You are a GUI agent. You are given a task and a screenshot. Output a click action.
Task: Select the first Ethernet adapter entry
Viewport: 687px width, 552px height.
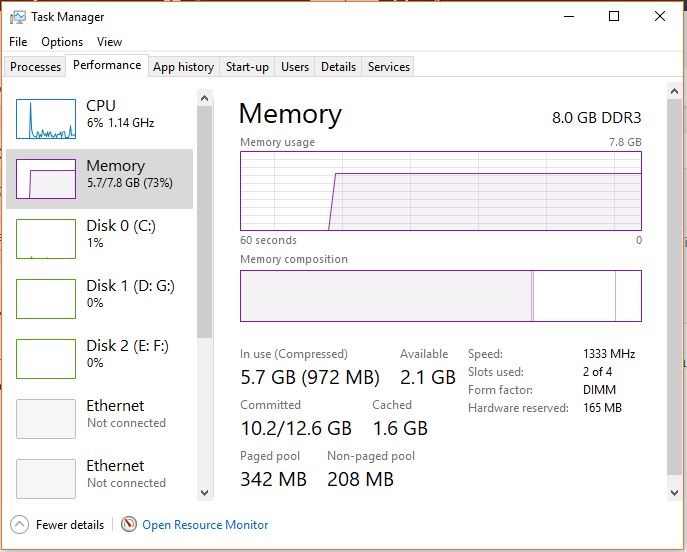coord(99,419)
